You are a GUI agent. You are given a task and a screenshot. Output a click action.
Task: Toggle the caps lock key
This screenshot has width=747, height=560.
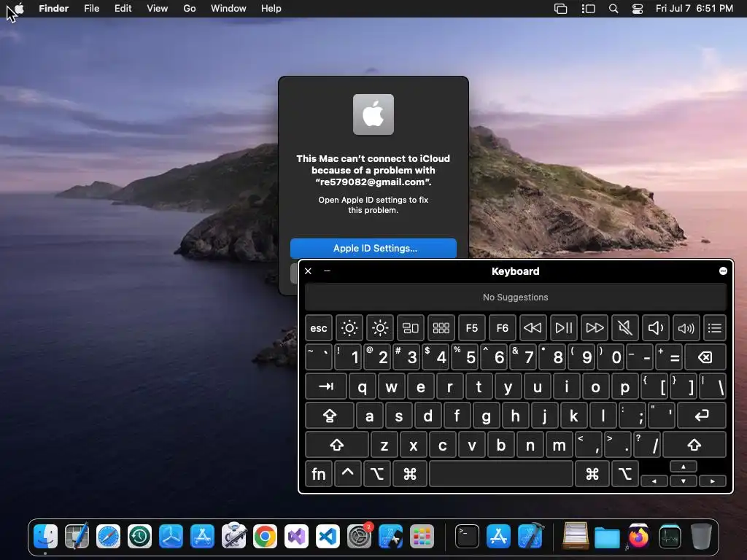330,415
